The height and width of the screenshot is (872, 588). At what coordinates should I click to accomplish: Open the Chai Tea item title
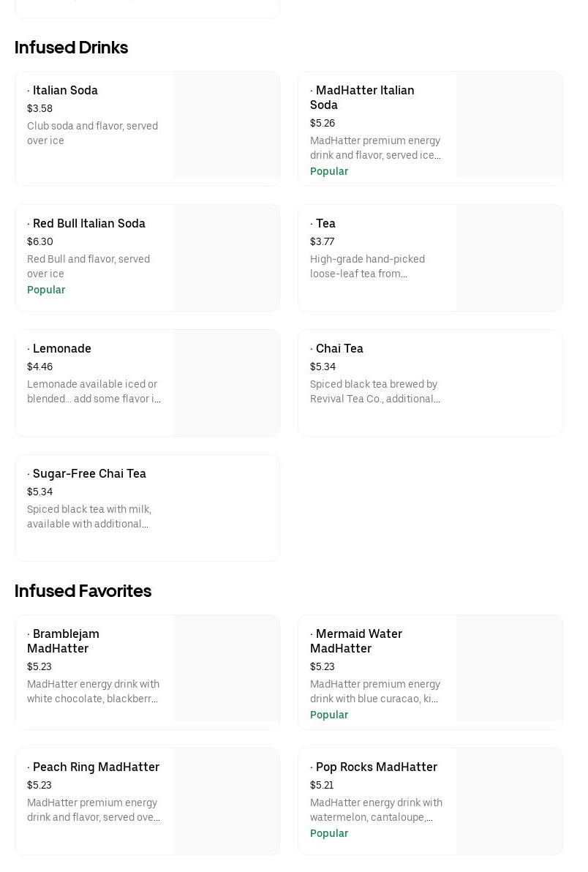(339, 349)
